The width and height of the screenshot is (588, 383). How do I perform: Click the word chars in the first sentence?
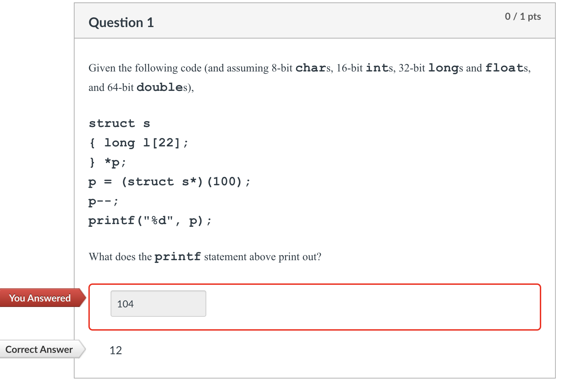pos(313,68)
